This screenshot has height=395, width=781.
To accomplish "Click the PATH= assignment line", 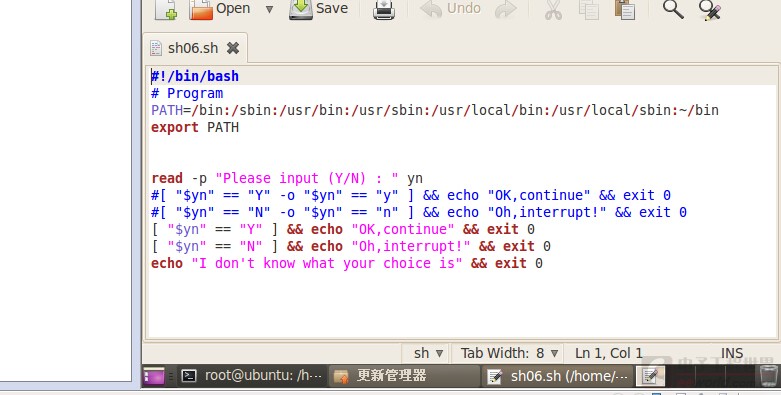I will click(435, 110).
